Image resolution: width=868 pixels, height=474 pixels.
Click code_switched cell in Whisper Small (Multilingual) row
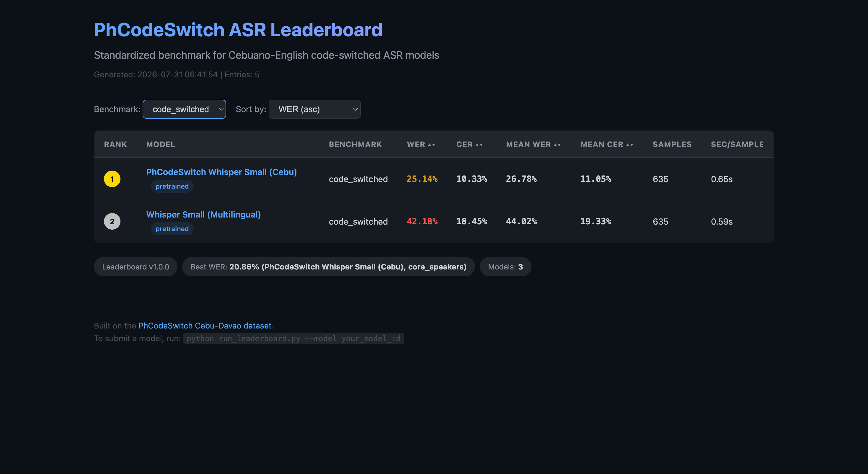358,221
